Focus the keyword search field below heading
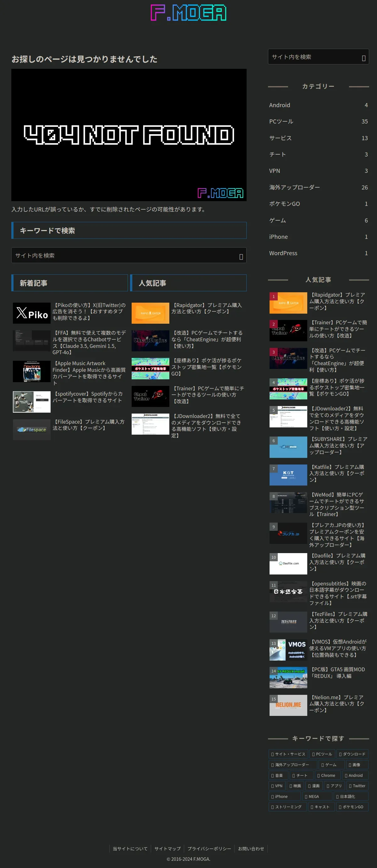 click(129, 255)
